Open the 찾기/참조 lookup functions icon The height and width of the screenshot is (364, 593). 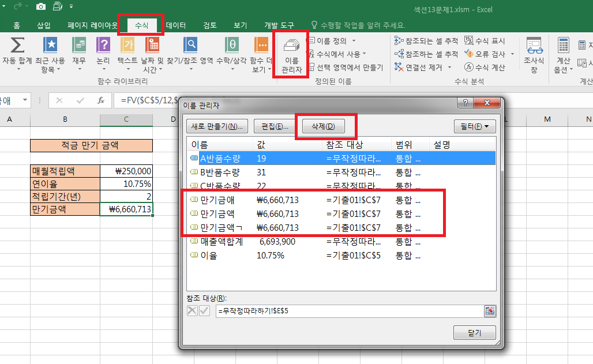click(x=190, y=46)
